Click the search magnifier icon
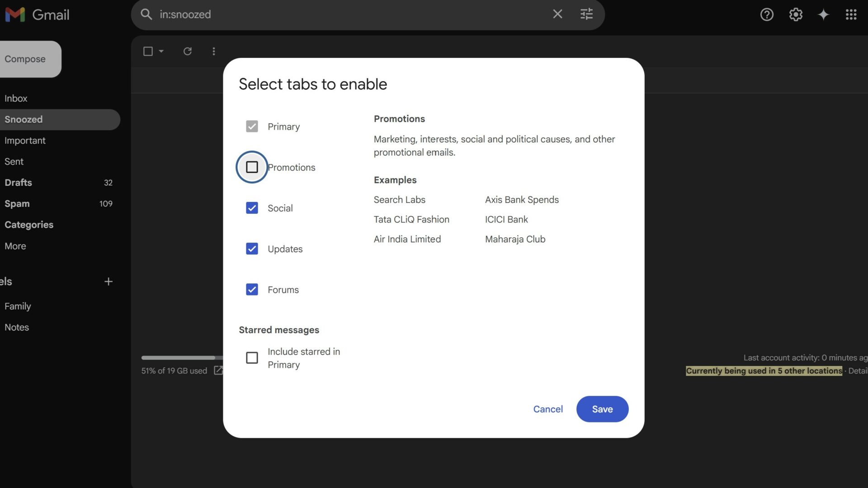The image size is (868, 488). (146, 14)
